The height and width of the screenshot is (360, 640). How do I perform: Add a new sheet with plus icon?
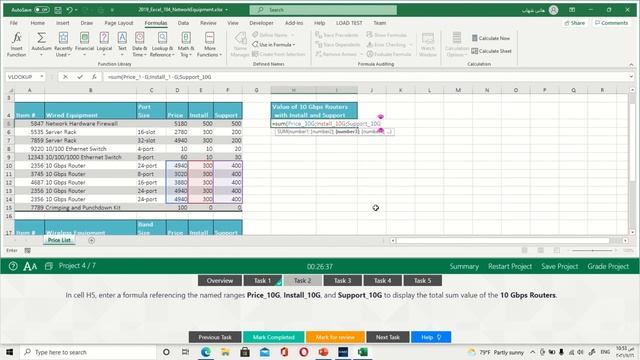pos(91,240)
